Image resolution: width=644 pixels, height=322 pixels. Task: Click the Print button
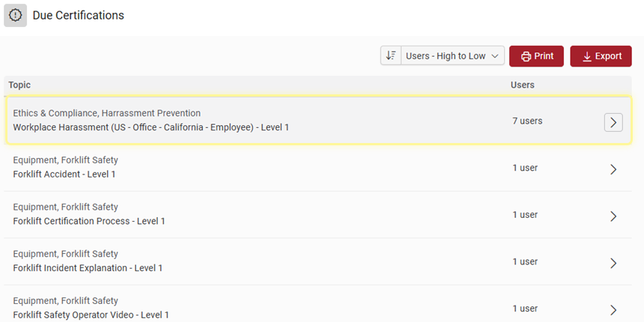point(536,56)
